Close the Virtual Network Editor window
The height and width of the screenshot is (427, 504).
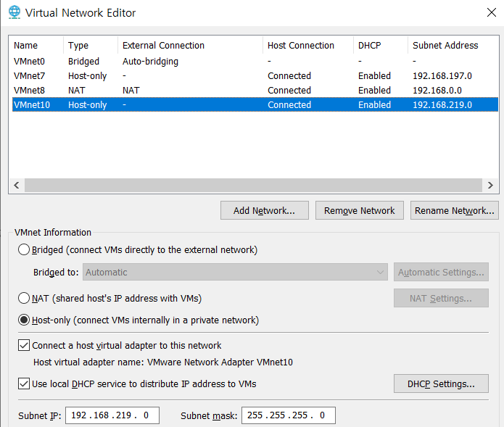(491, 12)
